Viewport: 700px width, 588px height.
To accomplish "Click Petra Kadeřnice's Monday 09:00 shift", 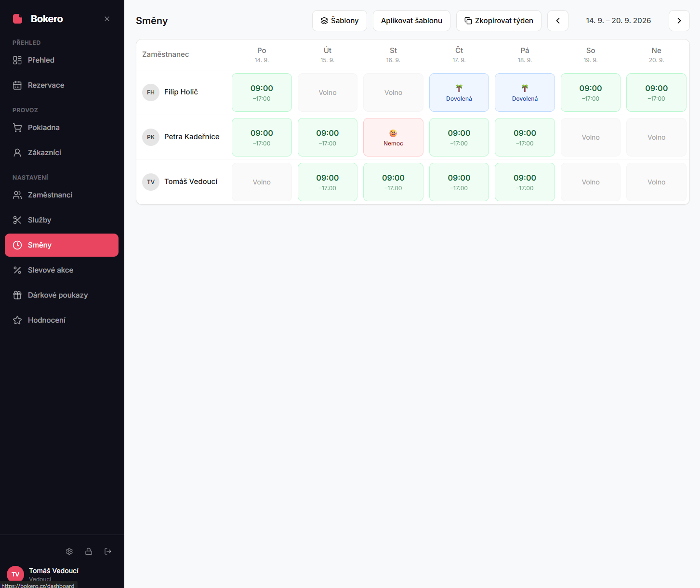I will 262,137.
